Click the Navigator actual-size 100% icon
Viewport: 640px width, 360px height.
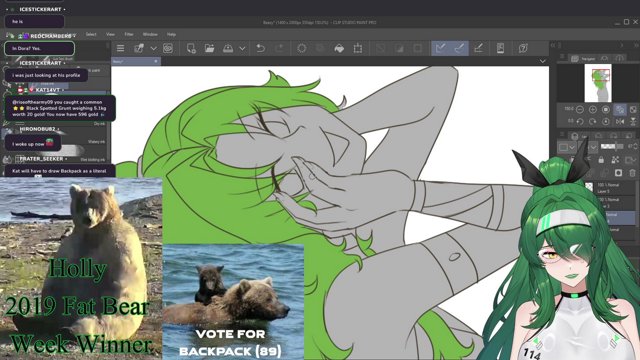pyautogui.click(x=606, y=109)
